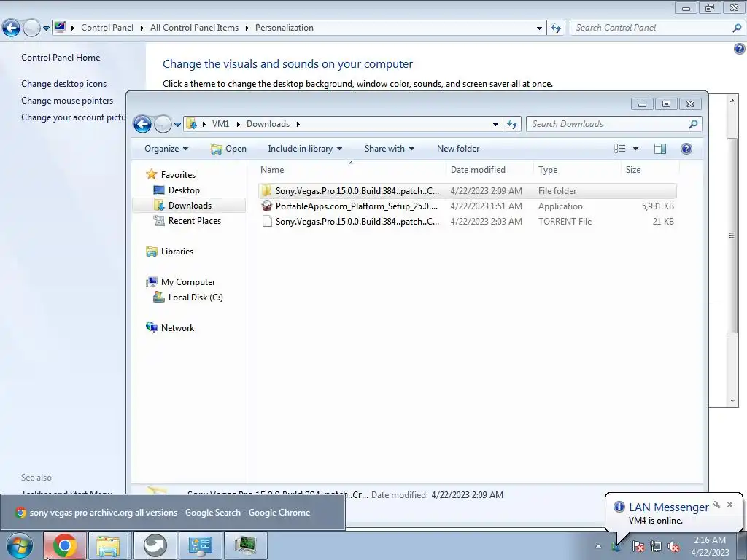The image size is (747, 560).
Task: Click the muted volume tray icon
Action: tap(673, 547)
